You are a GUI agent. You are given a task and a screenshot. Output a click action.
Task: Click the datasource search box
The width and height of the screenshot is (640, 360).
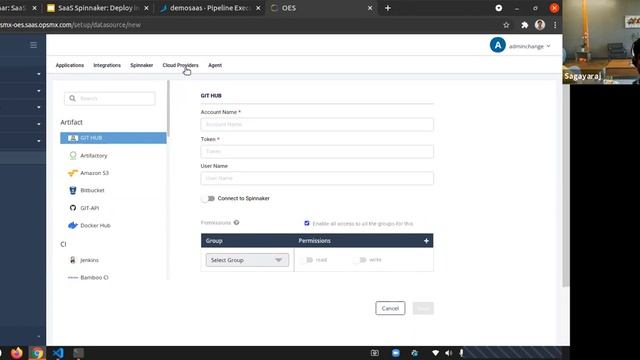coord(110,98)
